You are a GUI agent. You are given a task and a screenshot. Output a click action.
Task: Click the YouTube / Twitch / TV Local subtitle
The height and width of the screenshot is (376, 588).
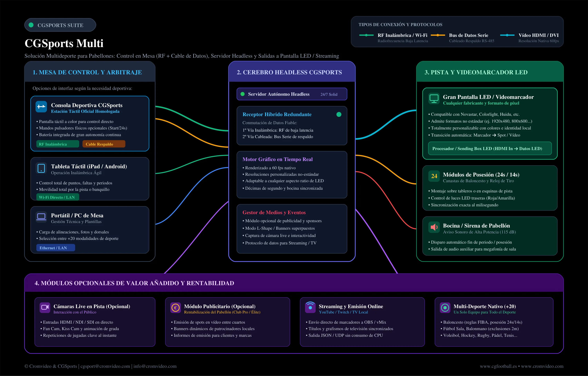click(x=343, y=312)
